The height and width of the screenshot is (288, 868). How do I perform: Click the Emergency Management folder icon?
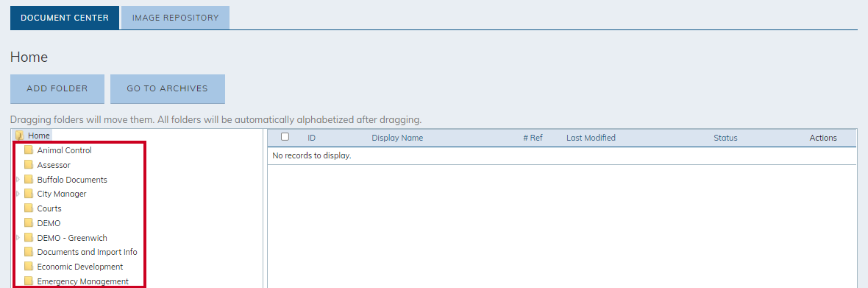tap(29, 281)
